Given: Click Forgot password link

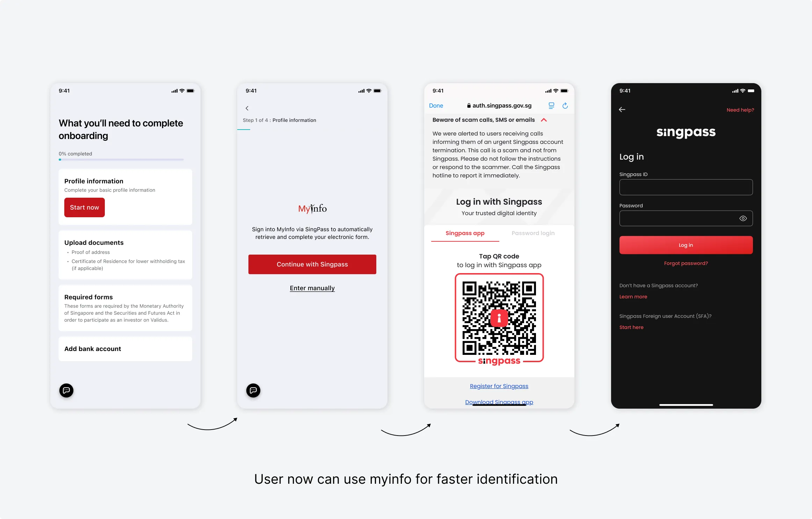Looking at the screenshot, I should [686, 263].
